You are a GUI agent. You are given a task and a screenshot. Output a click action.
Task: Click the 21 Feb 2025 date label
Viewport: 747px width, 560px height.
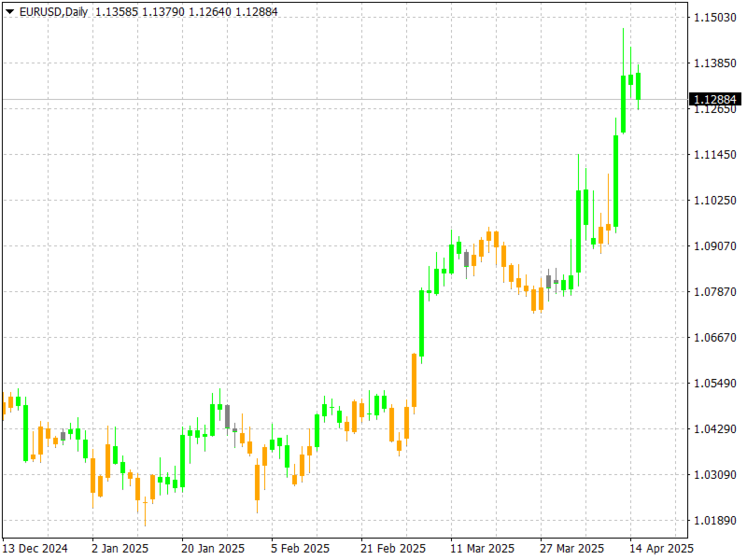[x=393, y=549]
